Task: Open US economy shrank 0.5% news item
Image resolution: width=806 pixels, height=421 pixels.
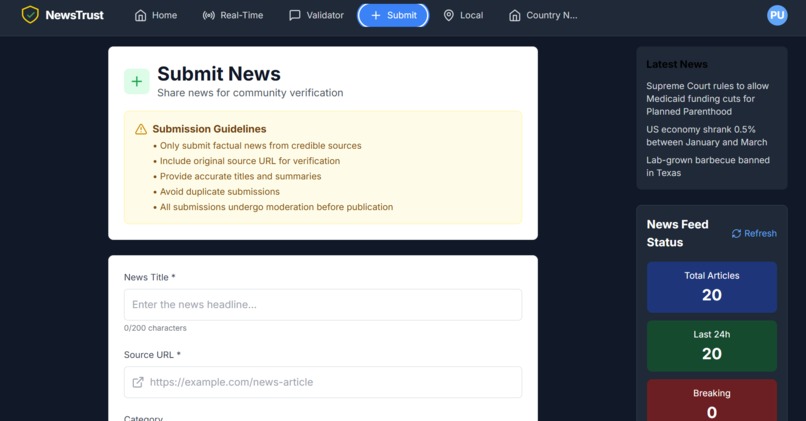Action: tap(707, 136)
